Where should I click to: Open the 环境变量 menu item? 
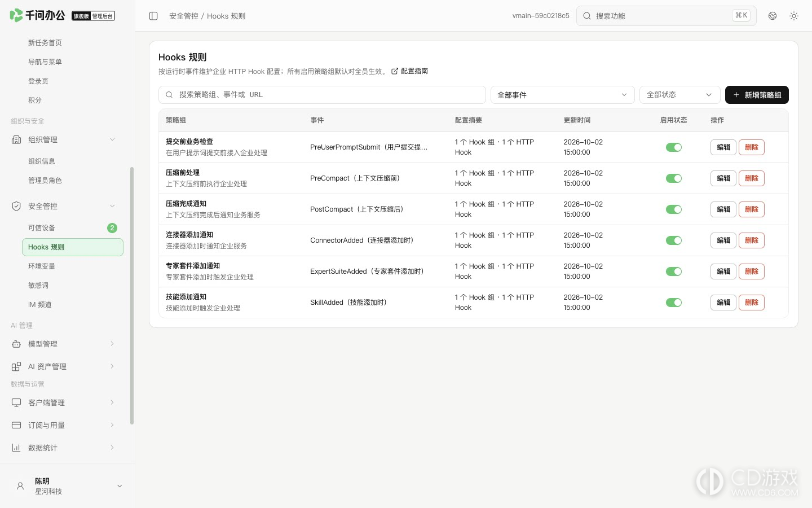tap(72, 266)
